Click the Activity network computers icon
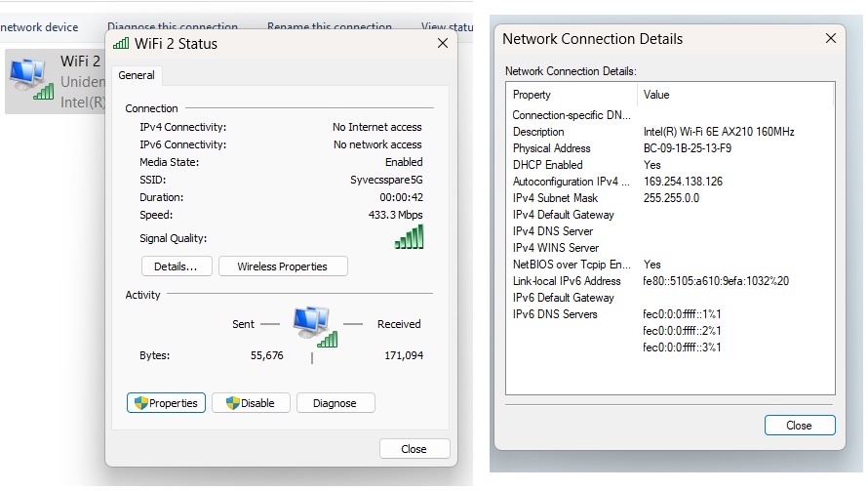868x491 pixels. (x=314, y=325)
